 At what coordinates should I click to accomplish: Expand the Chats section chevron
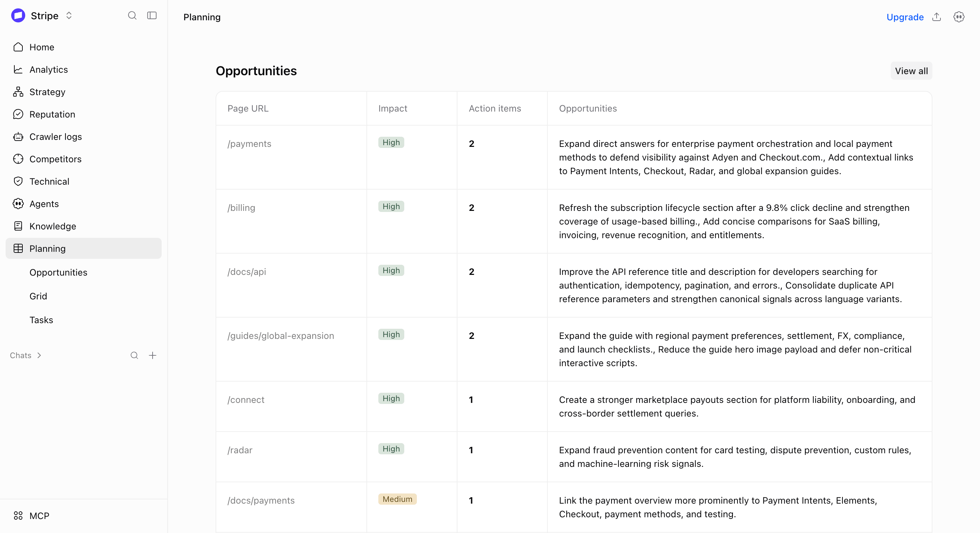(x=39, y=355)
